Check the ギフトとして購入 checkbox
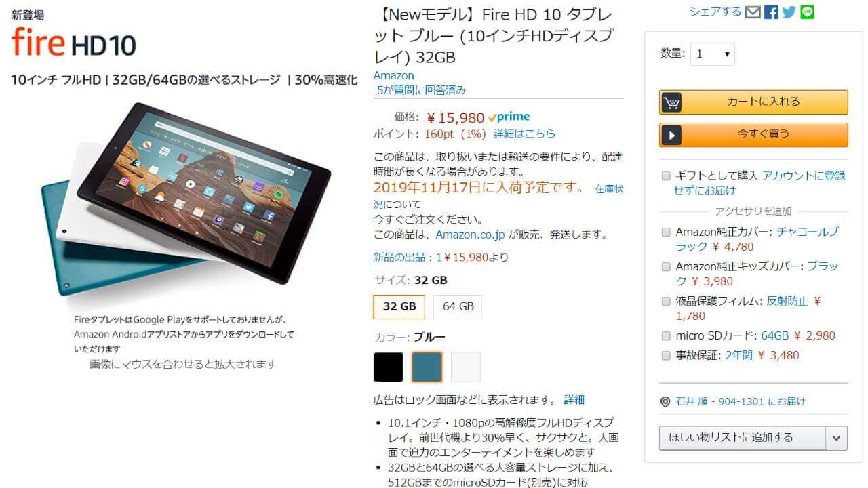Viewport: 868px width, 488px height. pyautogui.click(x=666, y=176)
